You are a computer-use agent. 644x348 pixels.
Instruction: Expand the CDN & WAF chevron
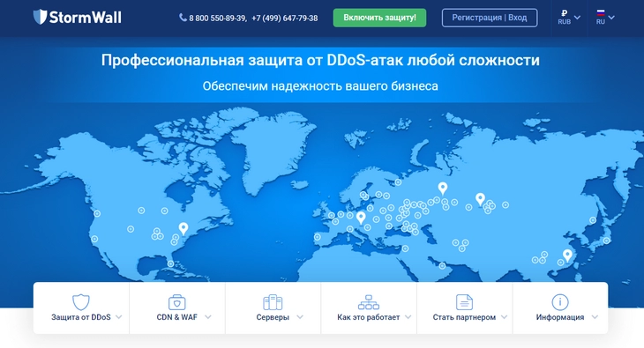point(208,317)
